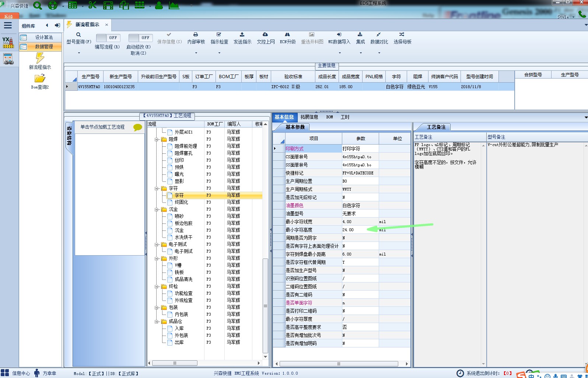Open the dropdown arrow under 内部审核
The width and height of the screenshot is (588, 378).
[196, 53]
